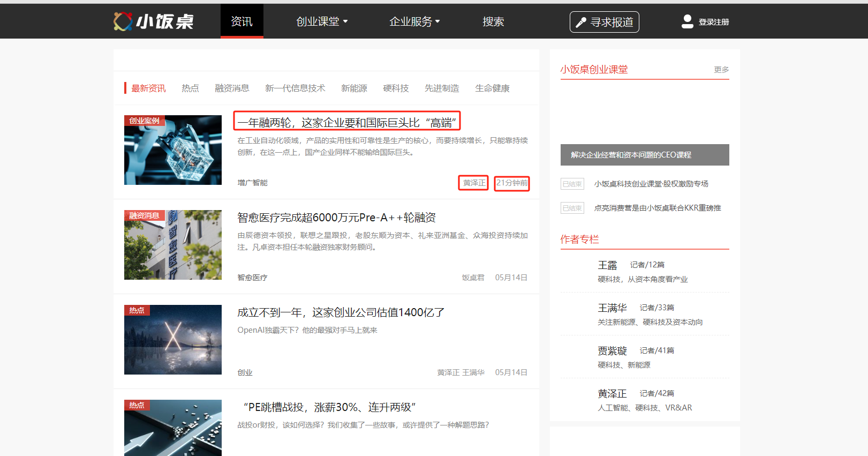The width and height of the screenshot is (868, 456).
Task: Open 小饭桌科技创业课堂·股权激励专场 course
Action: [x=651, y=184]
